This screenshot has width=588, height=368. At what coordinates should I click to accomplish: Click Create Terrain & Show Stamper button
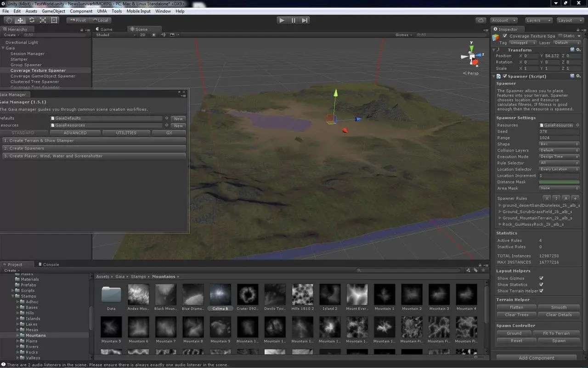[x=93, y=141]
